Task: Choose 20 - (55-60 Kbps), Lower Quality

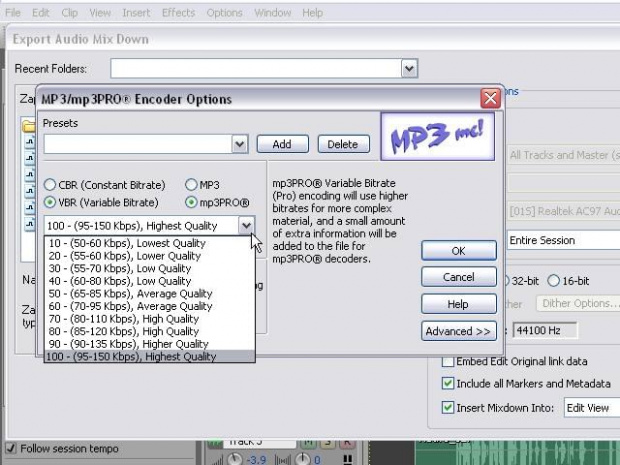Action: point(149,256)
